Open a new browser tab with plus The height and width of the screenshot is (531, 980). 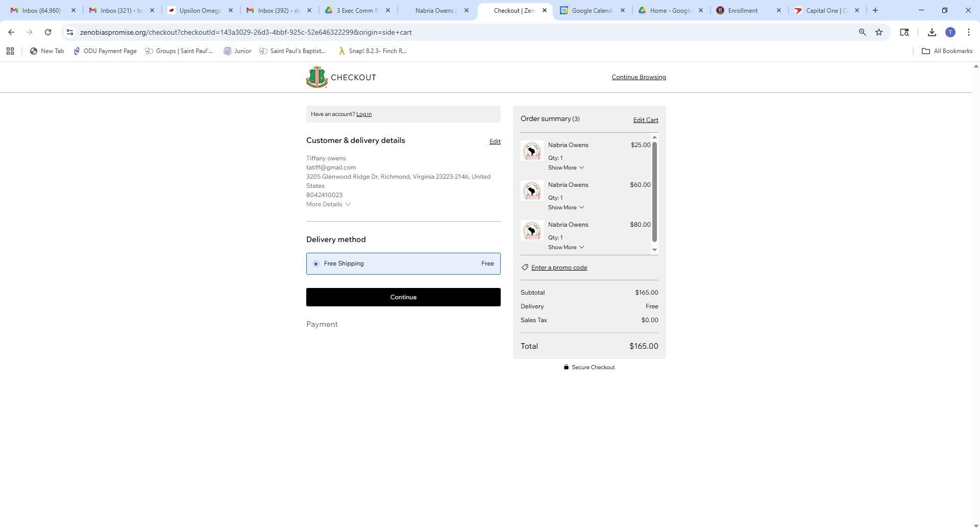point(875,10)
